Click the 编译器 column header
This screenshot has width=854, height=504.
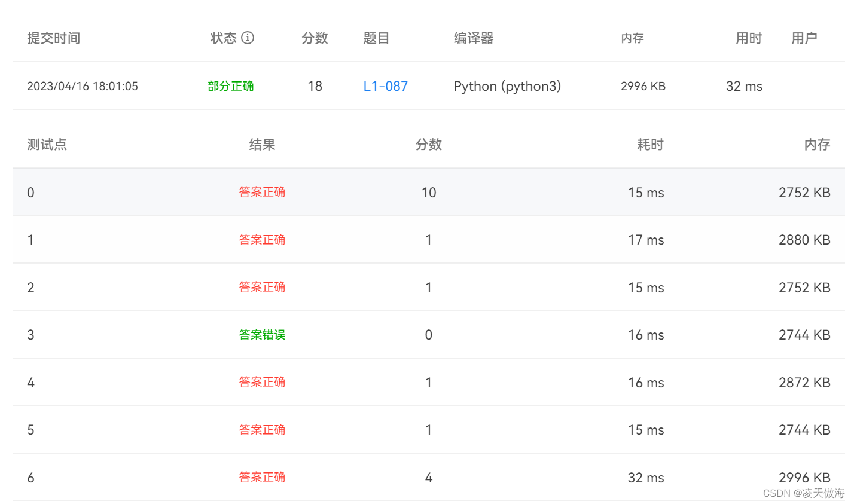click(473, 38)
